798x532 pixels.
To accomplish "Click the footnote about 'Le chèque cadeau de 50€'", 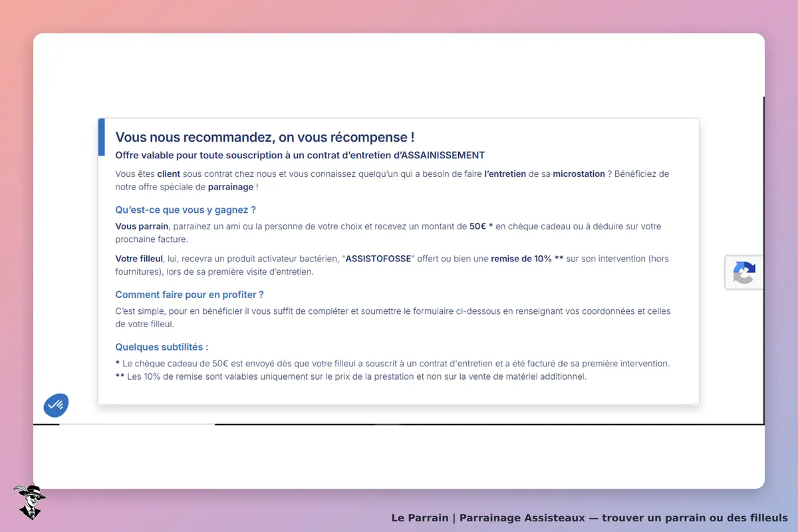I will click(x=392, y=364).
